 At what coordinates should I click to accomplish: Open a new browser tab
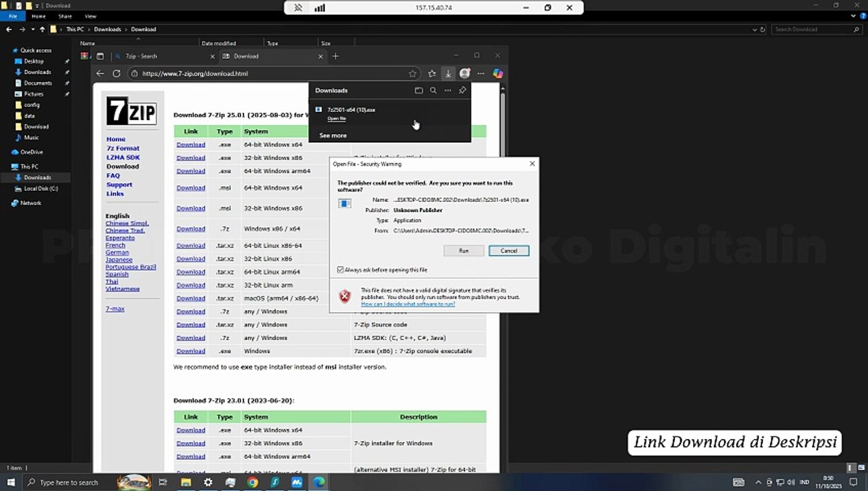tap(335, 56)
